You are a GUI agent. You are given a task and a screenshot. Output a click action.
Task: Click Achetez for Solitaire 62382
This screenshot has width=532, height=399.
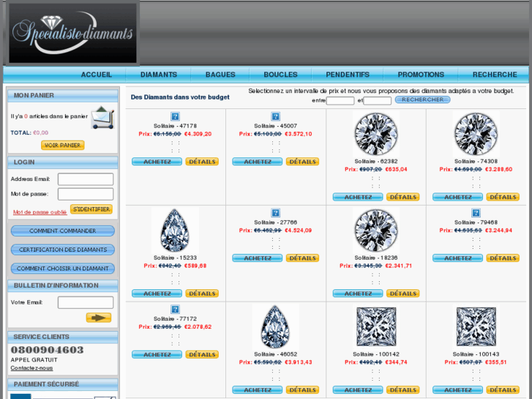(358, 197)
